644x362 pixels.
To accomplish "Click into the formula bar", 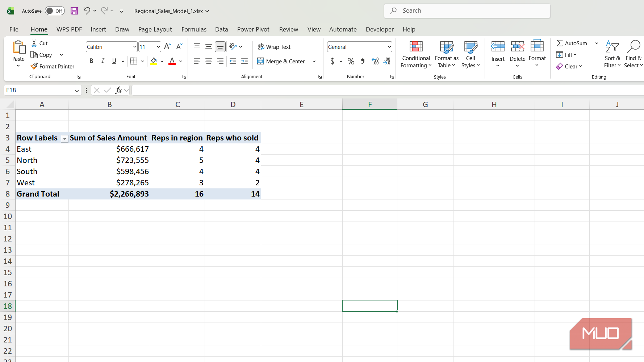I will pyautogui.click(x=388, y=90).
